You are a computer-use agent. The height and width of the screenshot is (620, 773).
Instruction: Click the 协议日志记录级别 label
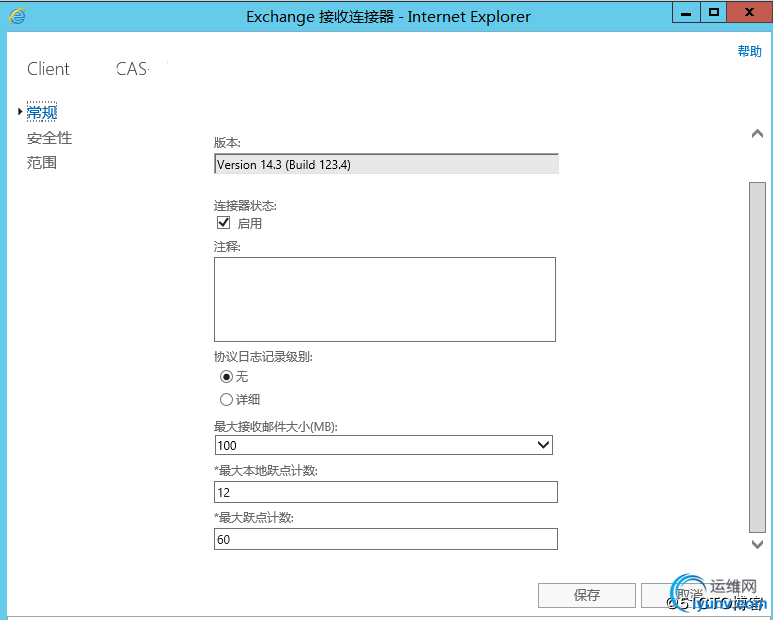point(263,356)
